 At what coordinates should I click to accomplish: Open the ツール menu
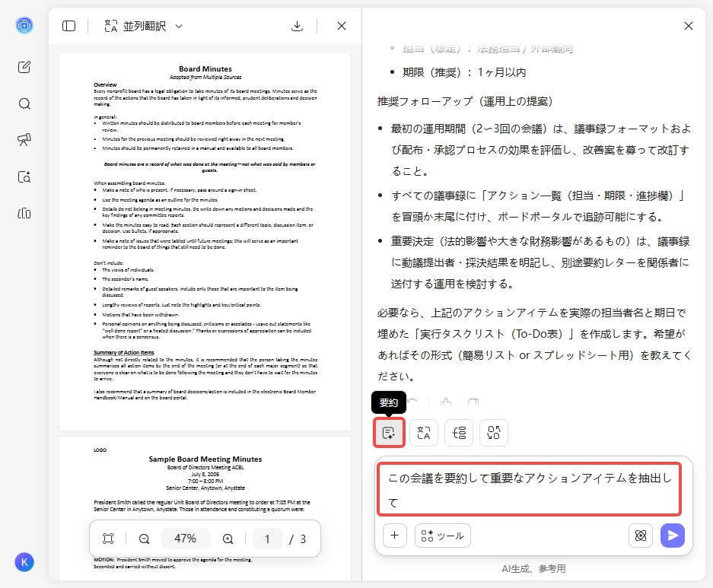click(x=442, y=536)
